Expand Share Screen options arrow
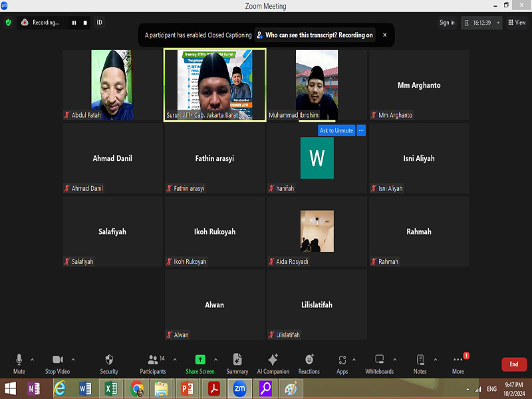 click(x=217, y=359)
